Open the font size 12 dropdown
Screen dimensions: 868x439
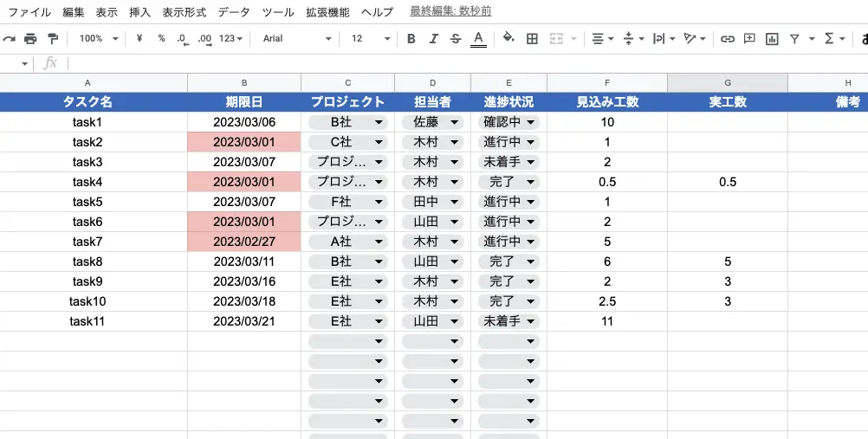[371, 38]
